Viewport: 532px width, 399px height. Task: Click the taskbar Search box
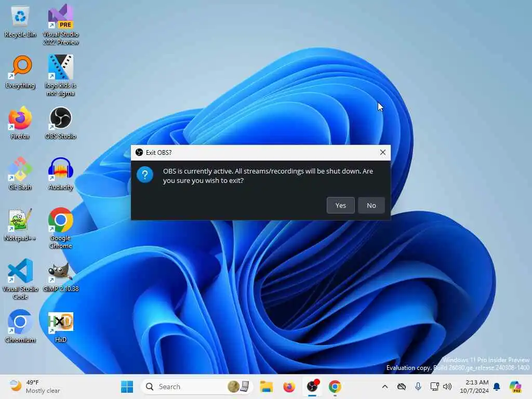[x=197, y=387]
